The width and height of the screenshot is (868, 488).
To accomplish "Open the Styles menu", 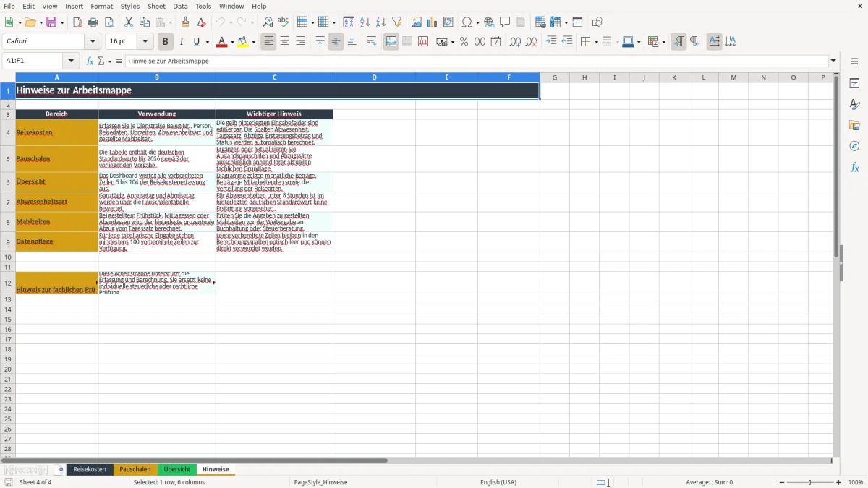I will pyautogui.click(x=130, y=6).
